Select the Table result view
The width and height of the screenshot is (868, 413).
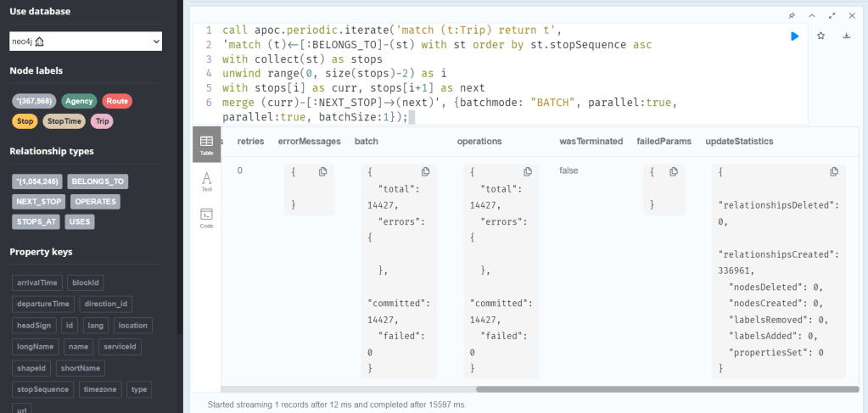point(206,144)
